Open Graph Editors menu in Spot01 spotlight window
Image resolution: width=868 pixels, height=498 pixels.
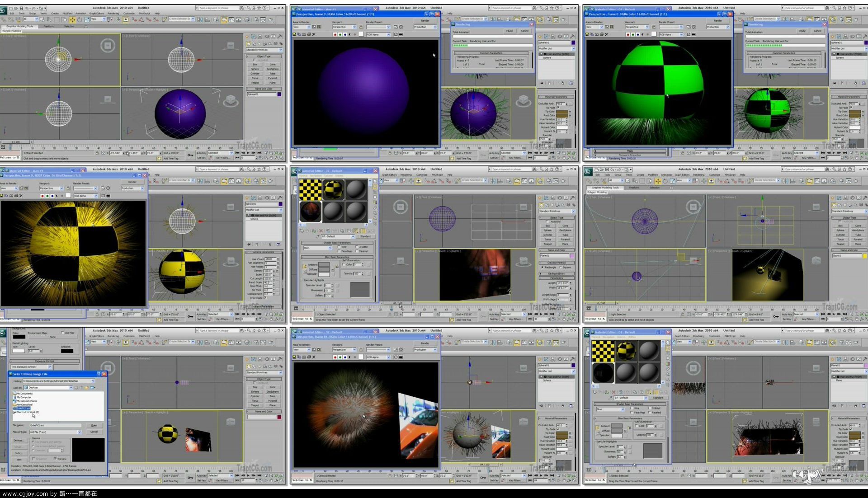coord(682,175)
